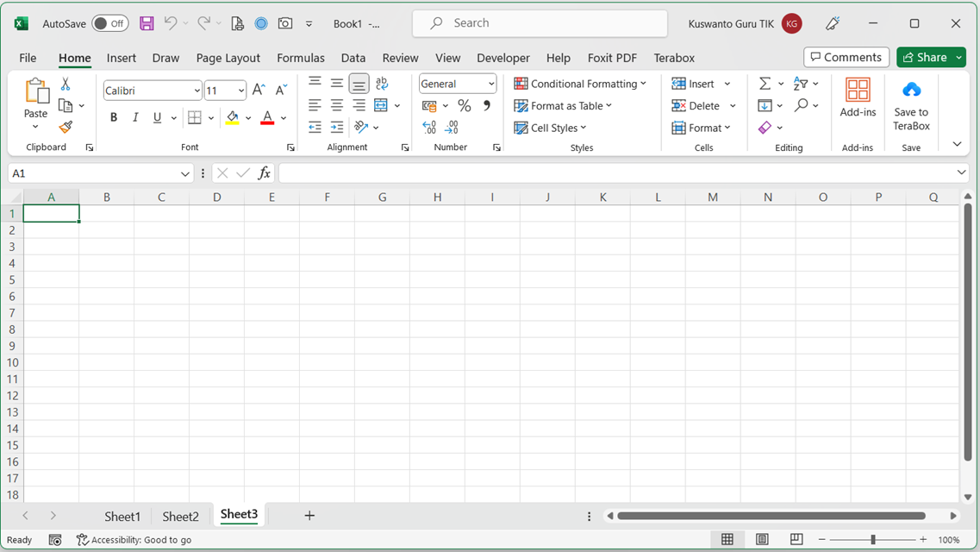Click the Insert Function fx icon
Screen dimensions: 980x552
tap(265, 173)
